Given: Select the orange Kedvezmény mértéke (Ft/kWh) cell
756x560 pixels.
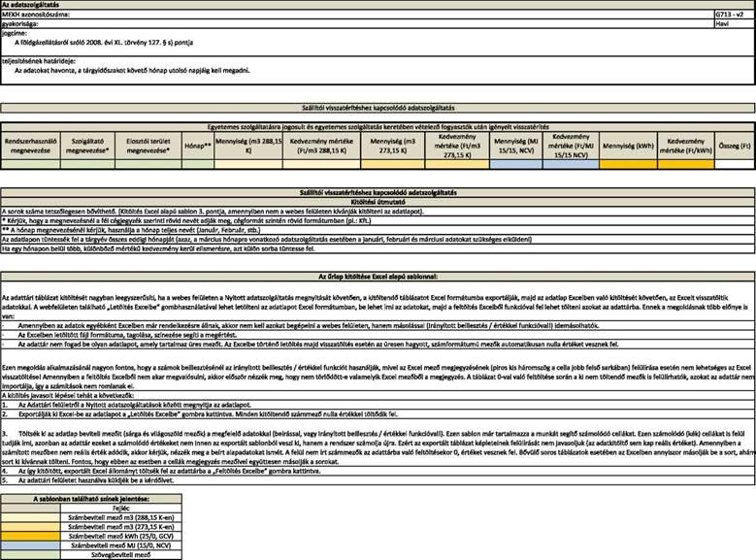Looking at the screenshot, I should tap(685, 164).
